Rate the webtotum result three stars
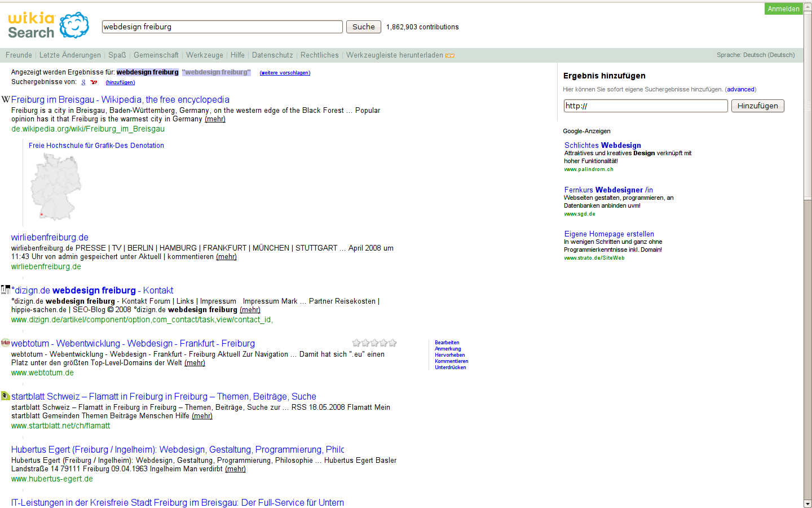 (374, 343)
